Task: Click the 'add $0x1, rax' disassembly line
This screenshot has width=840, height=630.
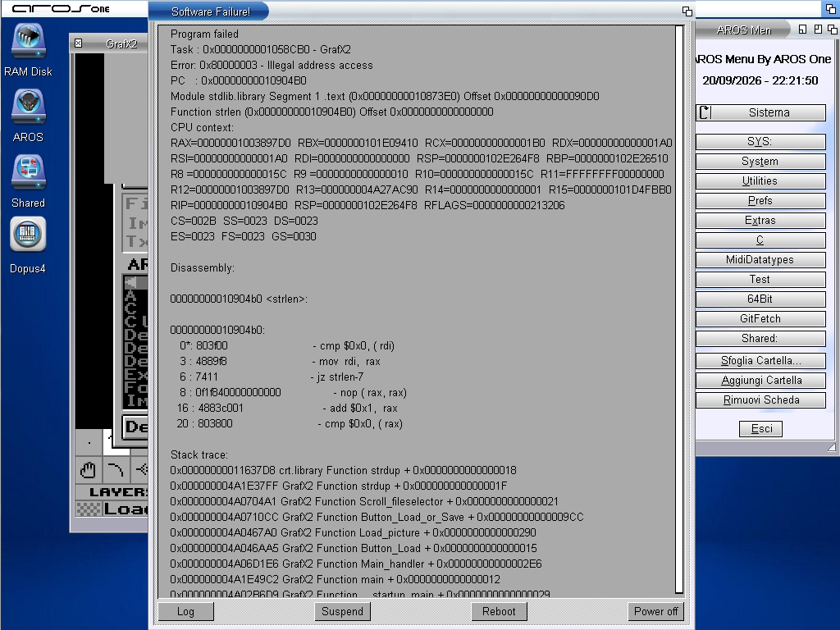Action: click(287, 408)
